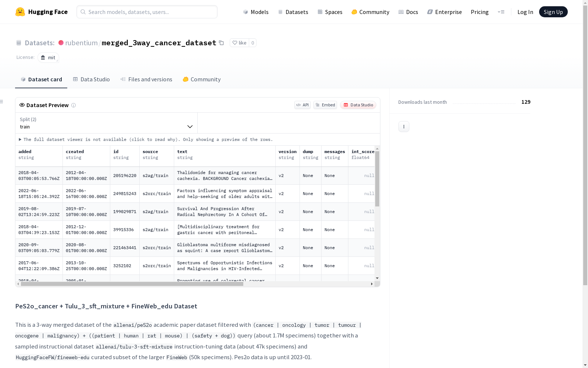This screenshot has height=368, width=588.
Task: Switch to the Dataset card tab
Action: [x=41, y=79]
